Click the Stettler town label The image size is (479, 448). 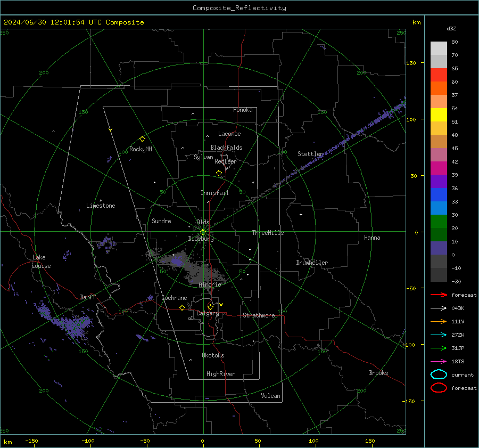click(x=310, y=154)
